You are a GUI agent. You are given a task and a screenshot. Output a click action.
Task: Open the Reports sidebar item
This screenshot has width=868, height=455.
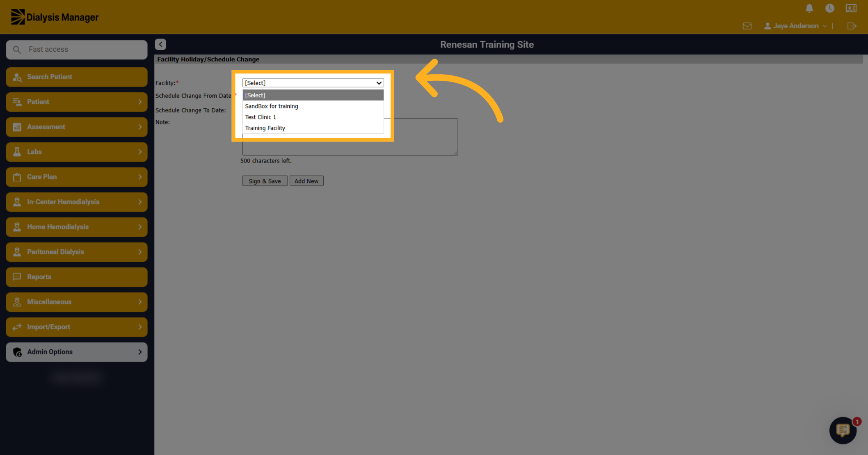(x=77, y=277)
